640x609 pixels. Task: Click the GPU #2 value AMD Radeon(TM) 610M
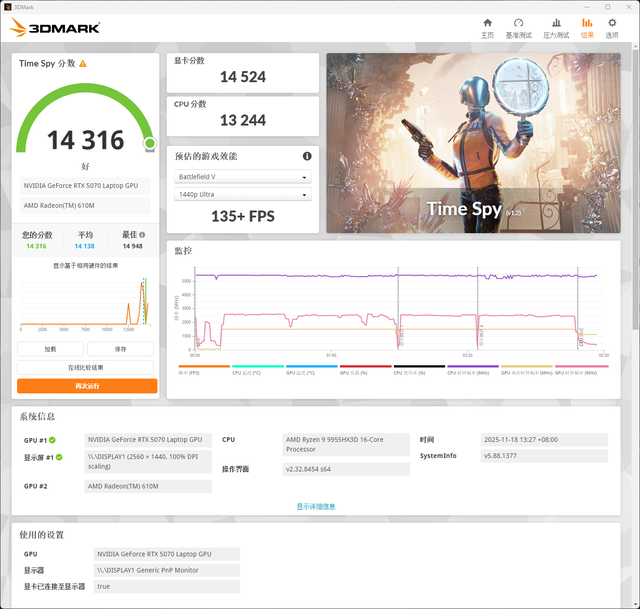148,486
